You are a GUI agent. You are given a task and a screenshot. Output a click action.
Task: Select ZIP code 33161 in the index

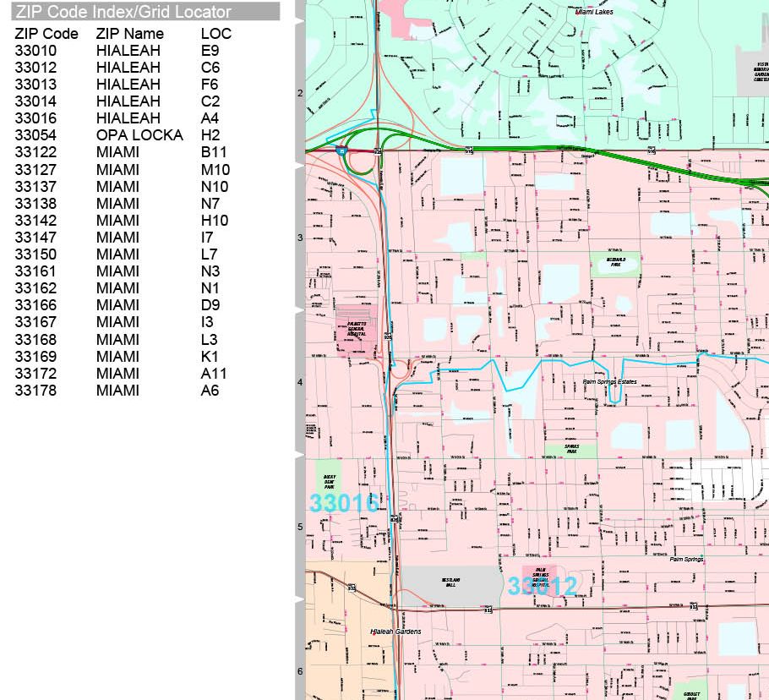click(35, 271)
